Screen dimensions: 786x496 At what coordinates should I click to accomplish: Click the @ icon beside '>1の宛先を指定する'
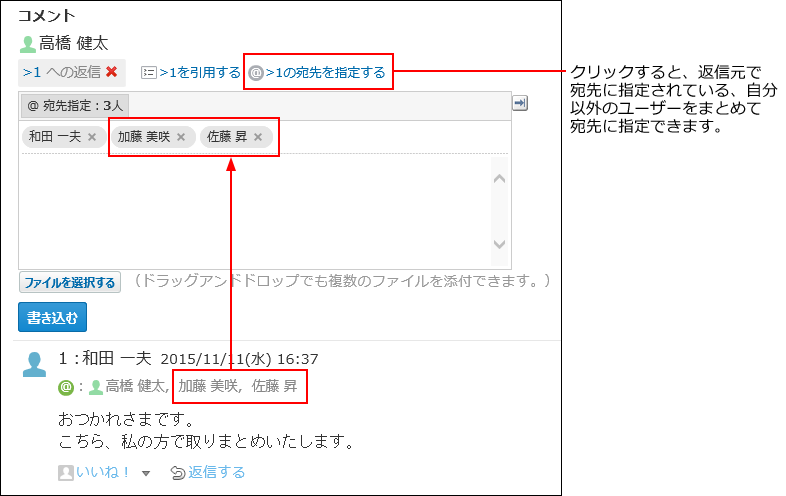[256, 73]
